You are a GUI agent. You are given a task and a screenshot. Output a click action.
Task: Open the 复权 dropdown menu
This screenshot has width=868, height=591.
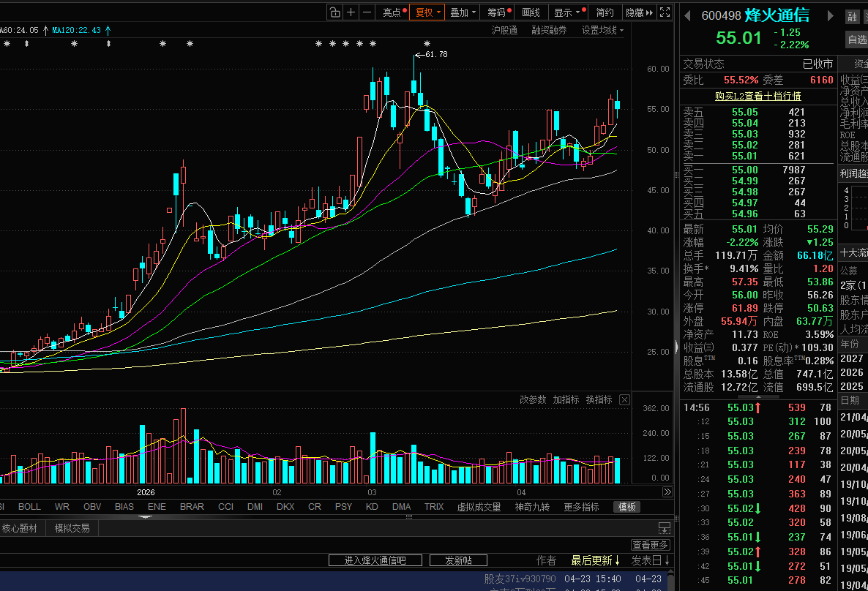427,12
